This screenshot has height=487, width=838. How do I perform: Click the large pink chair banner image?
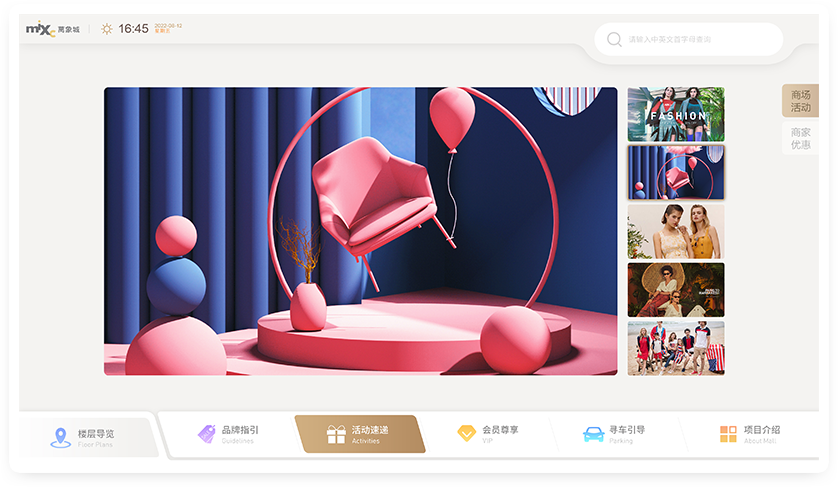(x=360, y=231)
